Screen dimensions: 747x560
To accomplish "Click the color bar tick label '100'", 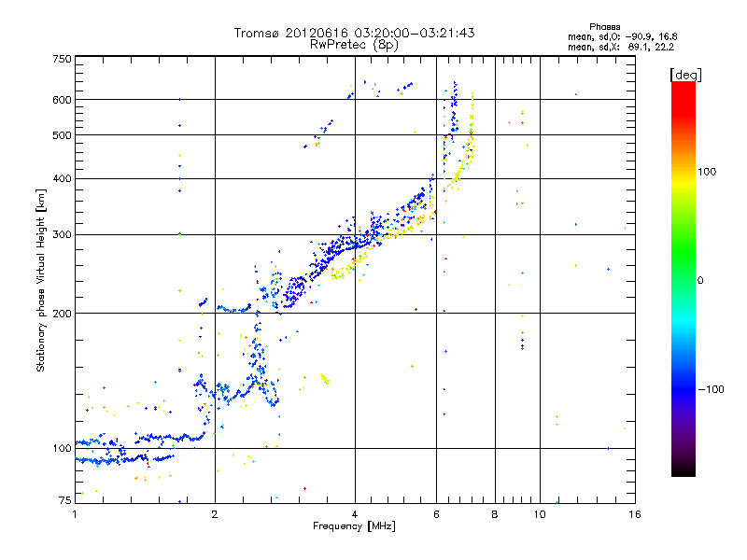I will click(707, 172).
